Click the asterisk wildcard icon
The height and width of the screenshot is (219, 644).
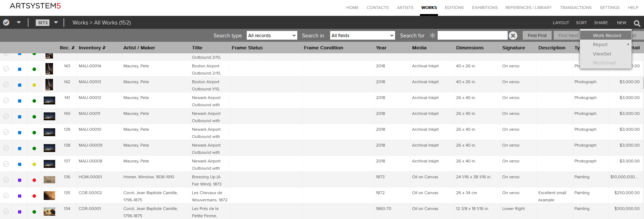[433, 35]
